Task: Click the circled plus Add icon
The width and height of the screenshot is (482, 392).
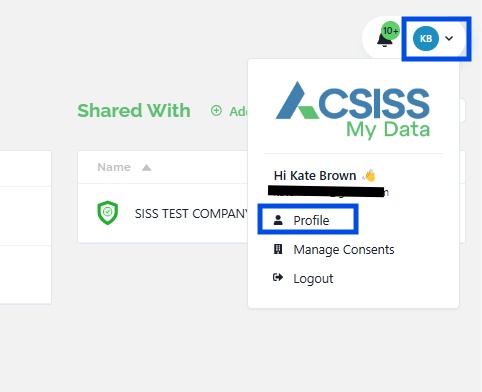Action: pyautogui.click(x=216, y=110)
